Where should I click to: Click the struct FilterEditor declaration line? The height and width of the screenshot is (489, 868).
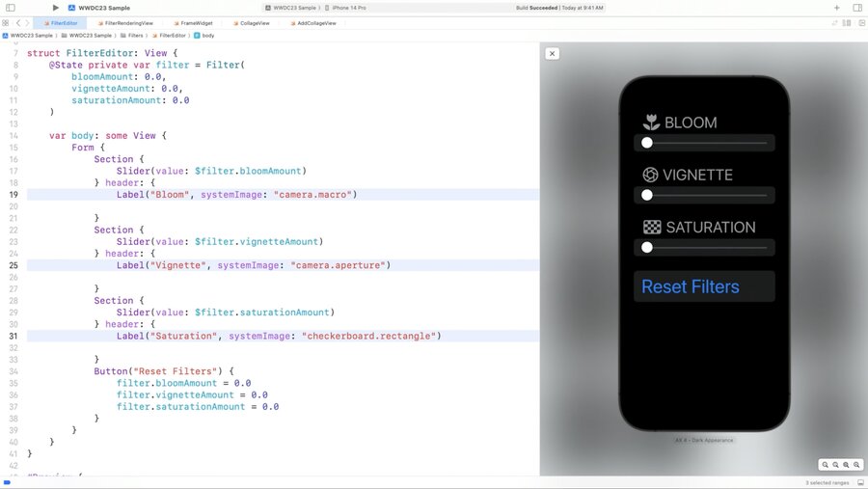[102, 53]
